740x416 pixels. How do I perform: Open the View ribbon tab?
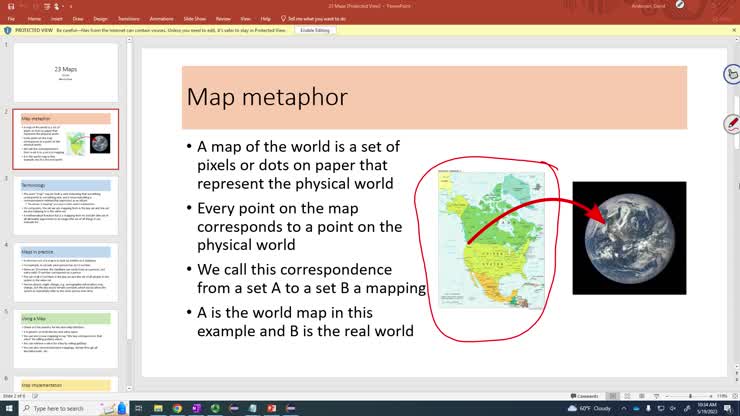[x=245, y=19]
